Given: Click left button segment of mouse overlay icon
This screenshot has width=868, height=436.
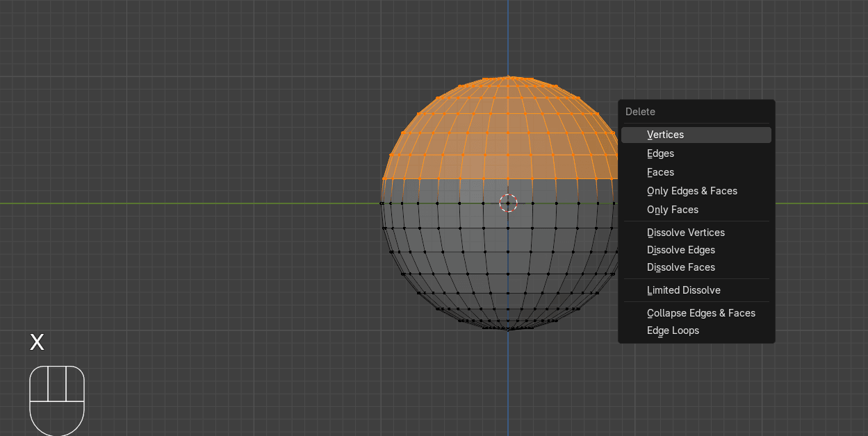Looking at the screenshot, I should (x=39, y=384).
